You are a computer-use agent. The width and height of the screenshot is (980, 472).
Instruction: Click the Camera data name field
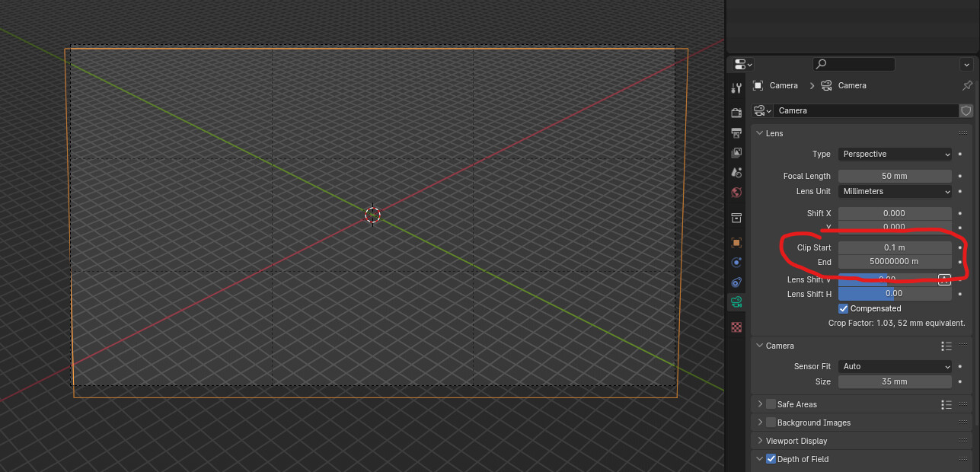pos(867,110)
